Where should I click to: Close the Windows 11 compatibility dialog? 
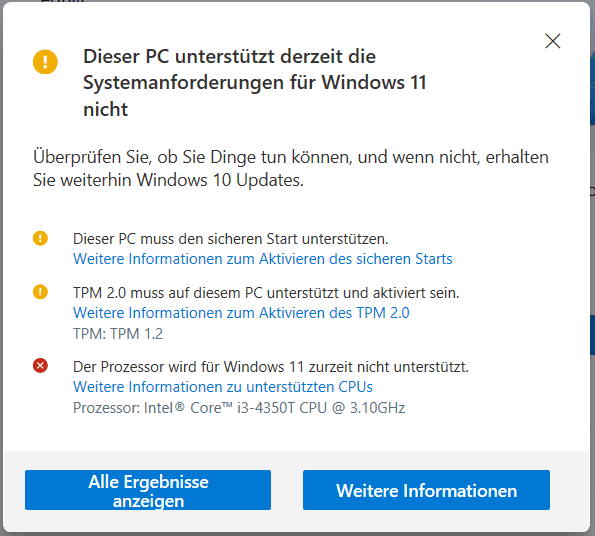coord(552,41)
